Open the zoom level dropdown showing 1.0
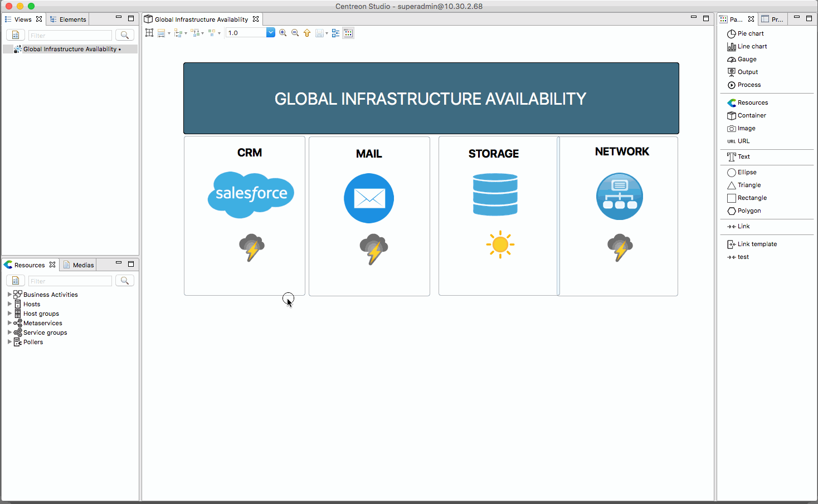This screenshot has height=504, width=818. point(270,32)
